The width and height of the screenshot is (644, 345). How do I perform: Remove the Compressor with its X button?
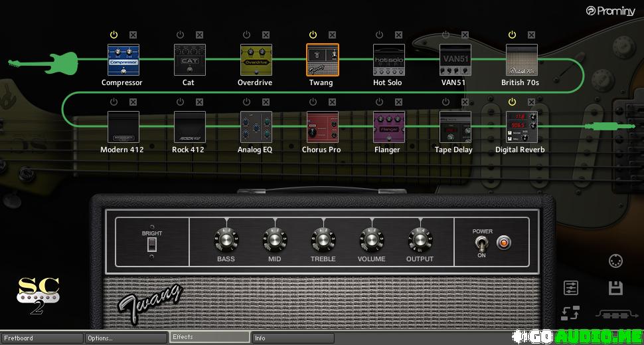pos(133,35)
